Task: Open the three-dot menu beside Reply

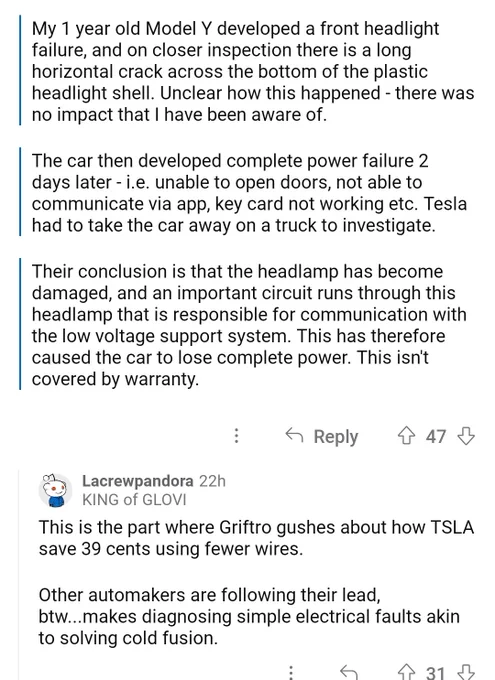Action: click(x=236, y=435)
